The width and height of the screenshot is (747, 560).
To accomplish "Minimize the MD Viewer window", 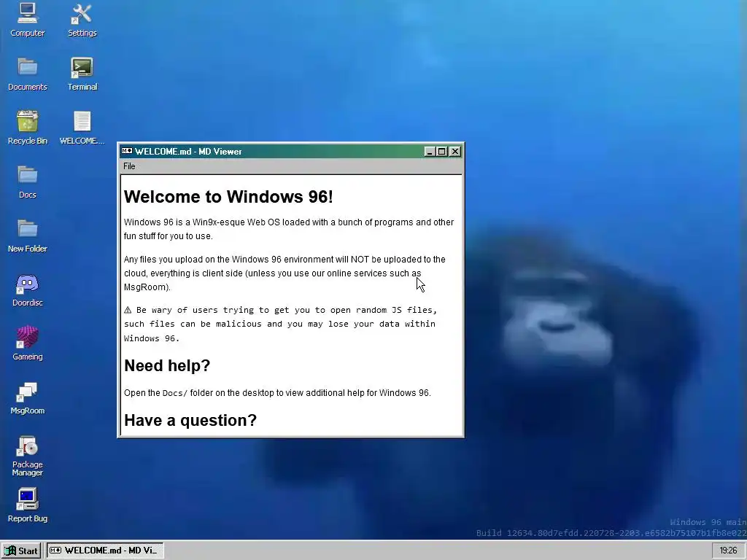I will pos(429,152).
